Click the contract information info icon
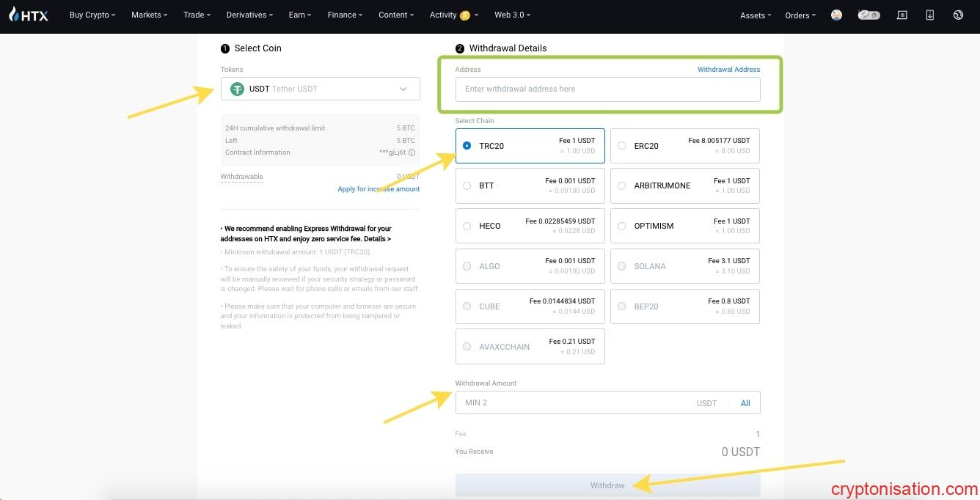 tap(412, 152)
